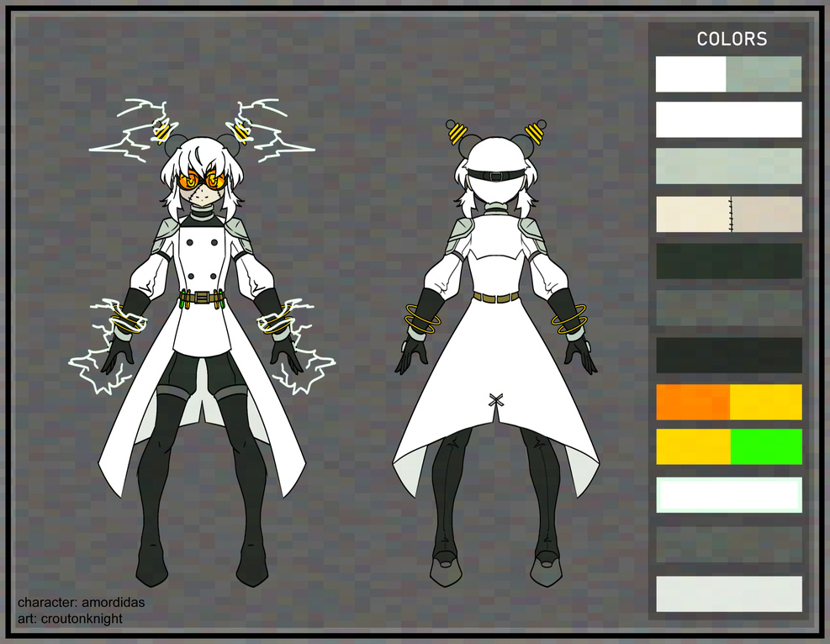The image size is (830, 644).
Task: Select the yellow swatch beside the green
Action: point(692,446)
